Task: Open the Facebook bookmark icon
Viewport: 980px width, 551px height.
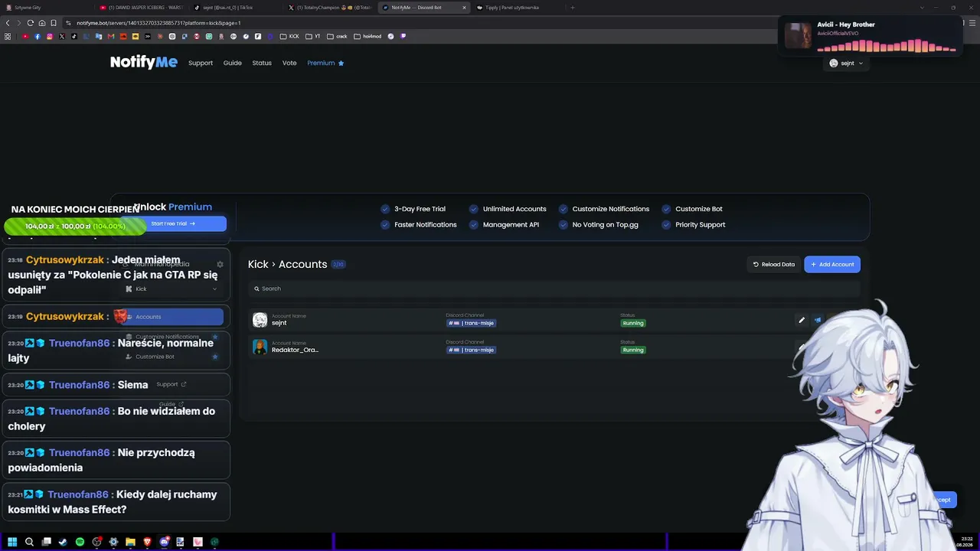Action: click(x=38, y=36)
